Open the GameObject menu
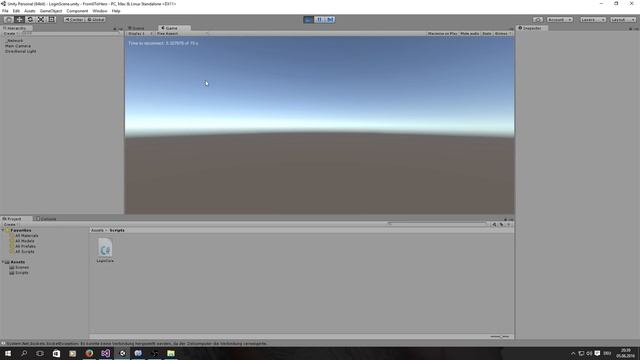The image size is (640, 360). [x=51, y=11]
